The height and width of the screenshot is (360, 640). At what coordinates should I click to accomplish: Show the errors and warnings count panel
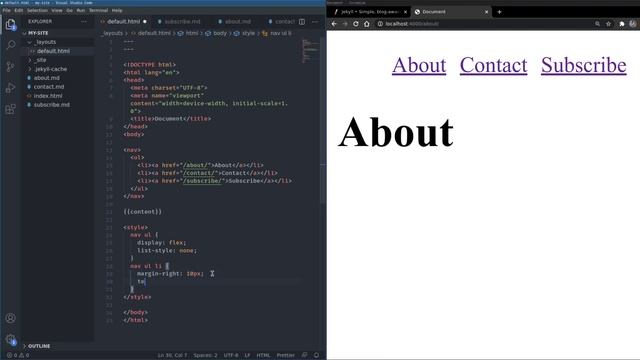(x=18, y=355)
